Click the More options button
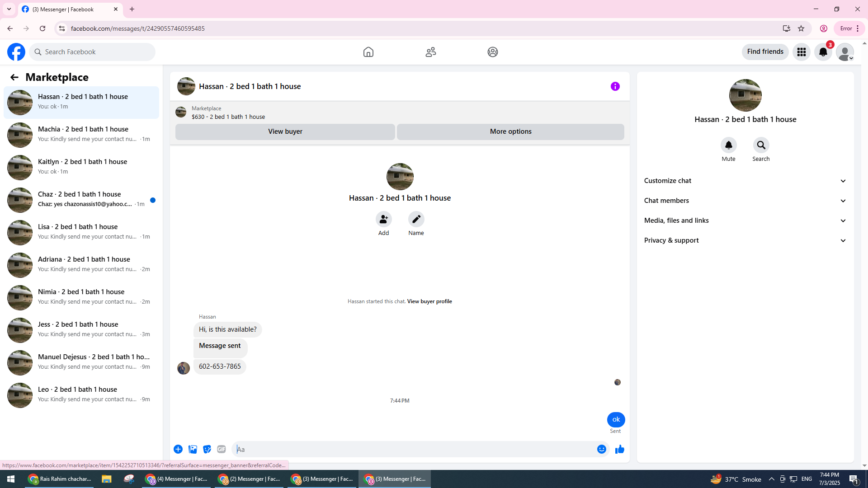Screen dimensions: 868x488 pyautogui.click(x=510, y=131)
